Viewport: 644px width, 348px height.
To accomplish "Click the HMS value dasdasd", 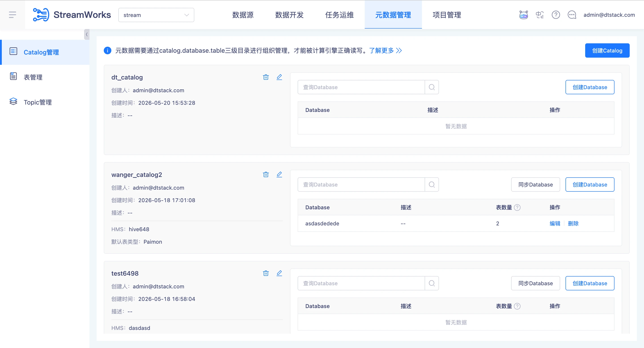I will pos(139,328).
